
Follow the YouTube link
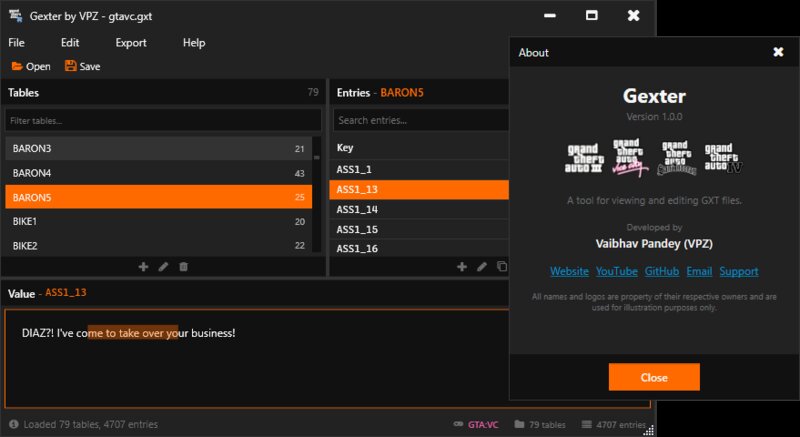click(616, 272)
